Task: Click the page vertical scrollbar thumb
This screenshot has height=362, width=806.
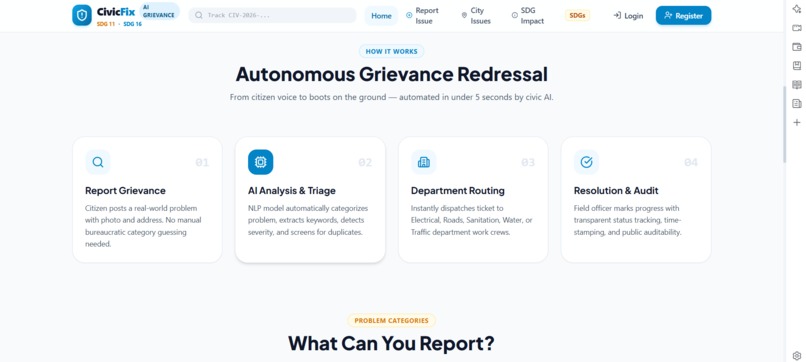Action: pos(784,124)
